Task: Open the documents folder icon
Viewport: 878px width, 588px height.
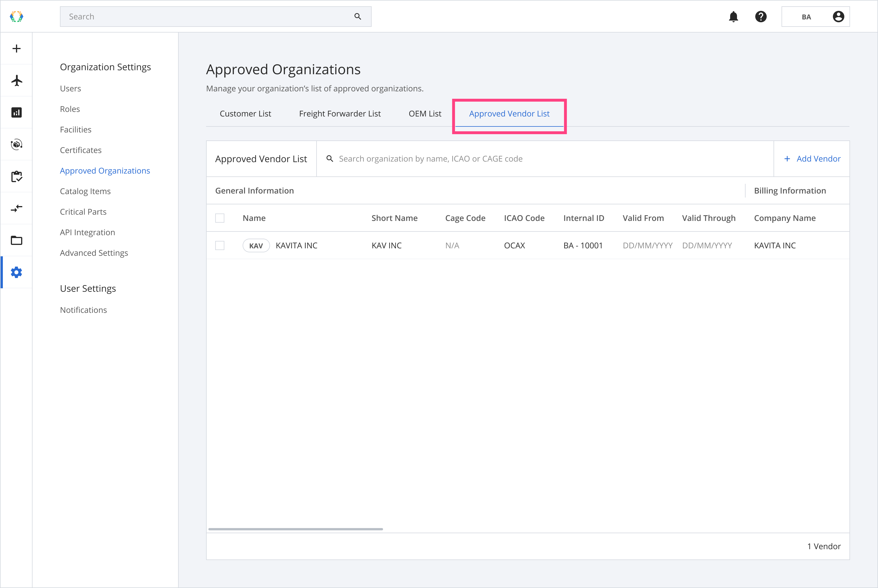Action: (x=17, y=240)
